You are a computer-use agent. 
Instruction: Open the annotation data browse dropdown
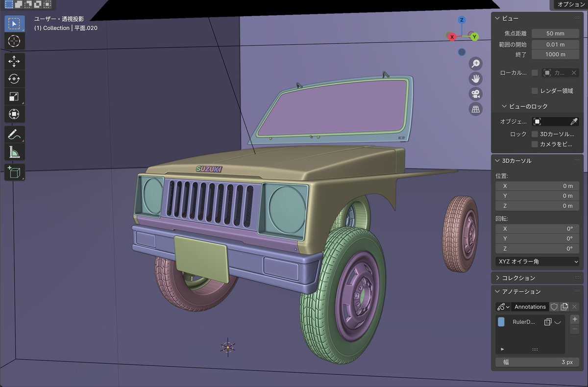pos(503,307)
